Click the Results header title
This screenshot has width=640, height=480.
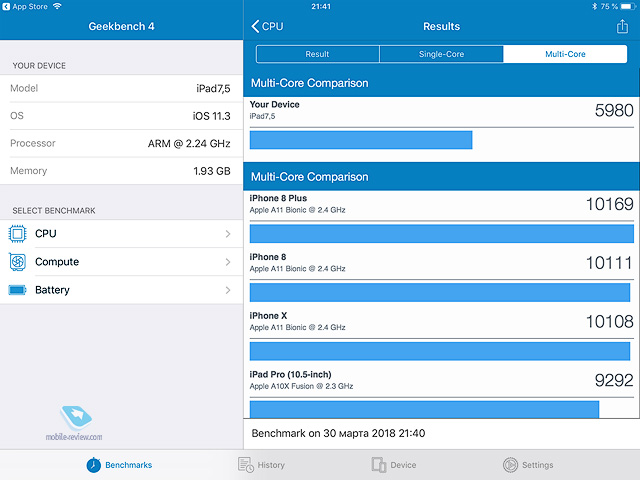click(442, 27)
